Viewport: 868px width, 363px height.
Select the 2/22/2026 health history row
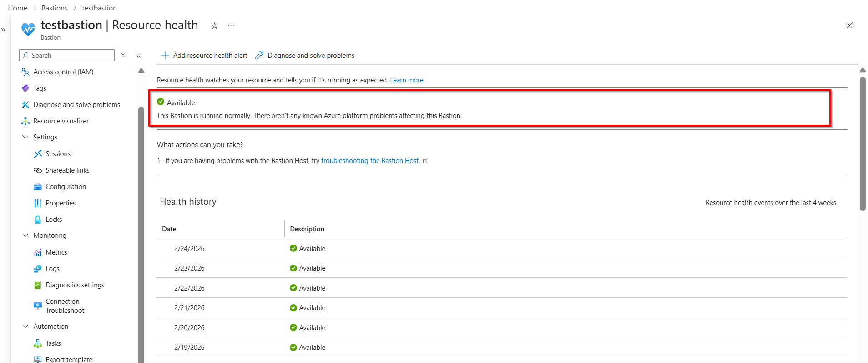pyautogui.click(x=502, y=288)
